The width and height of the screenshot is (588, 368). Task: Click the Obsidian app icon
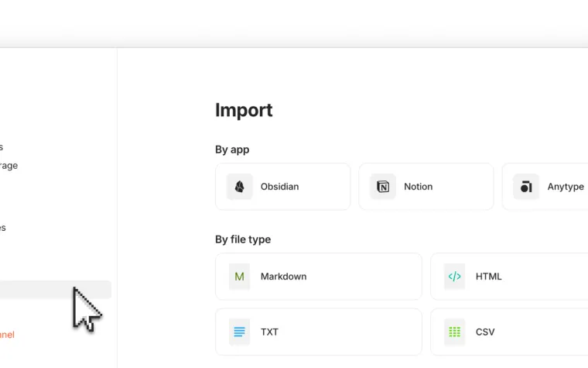coord(240,187)
